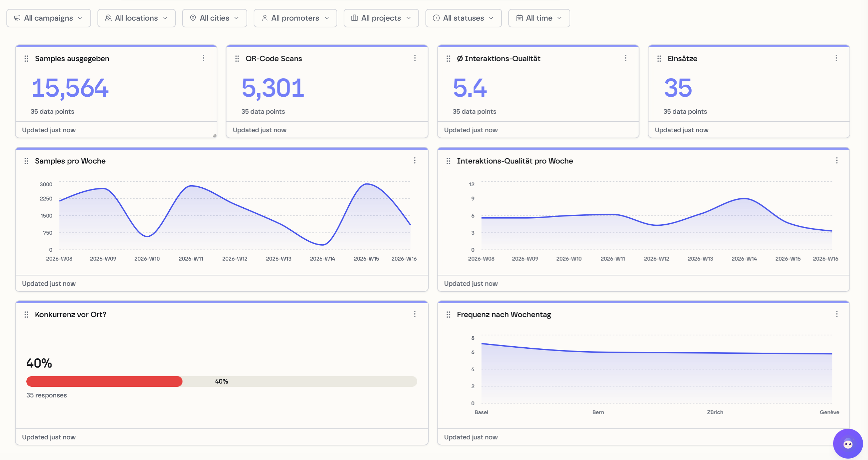Click status circle icon in All statuses filter
Screen dimensions: 868x460
point(436,18)
